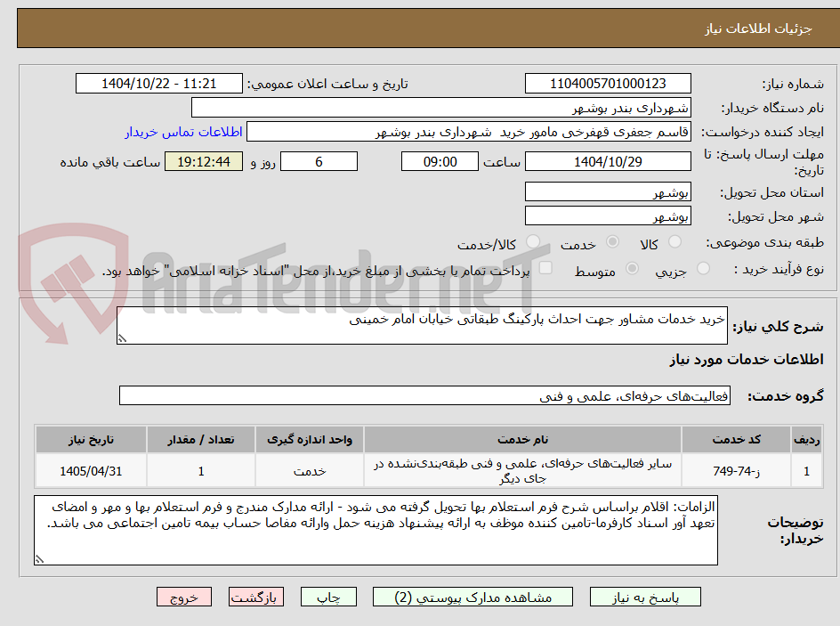Click the quantity cell 1 in table
This screenshot has width=840, height=626.
(201, 471)
